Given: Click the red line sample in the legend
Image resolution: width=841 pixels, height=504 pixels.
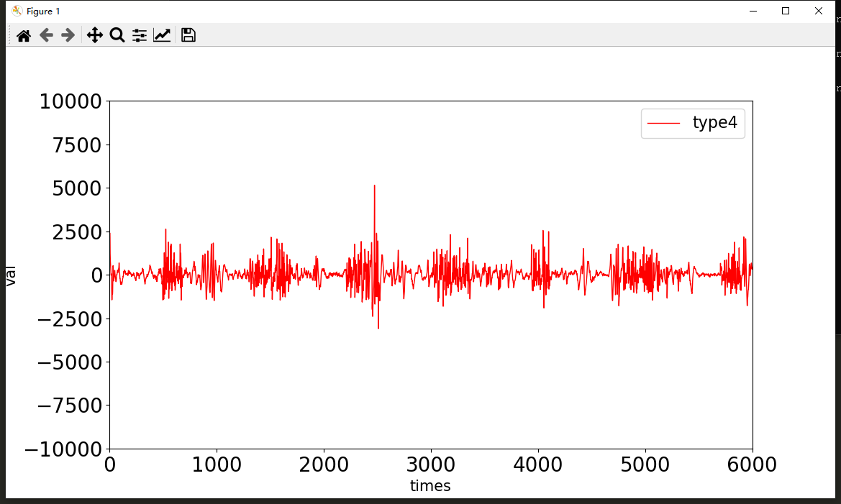Looking at the screenshot, I should (x=663, y=124).
